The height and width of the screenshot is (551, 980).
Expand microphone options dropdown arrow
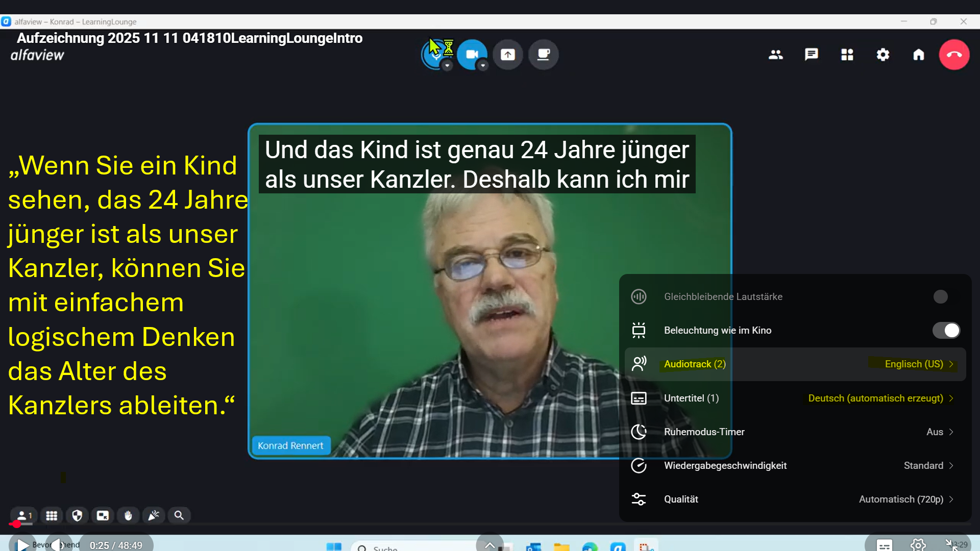tap(447, 66)
